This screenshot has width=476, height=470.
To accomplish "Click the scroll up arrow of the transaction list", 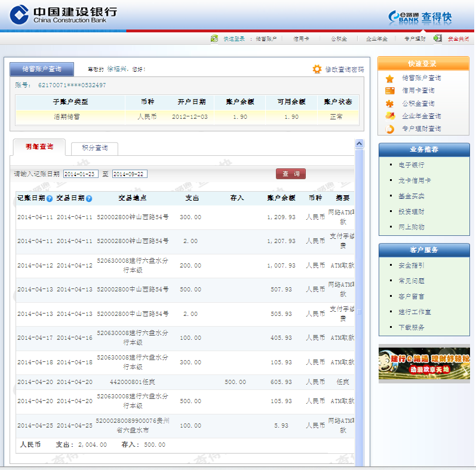I will pos(359,143).
